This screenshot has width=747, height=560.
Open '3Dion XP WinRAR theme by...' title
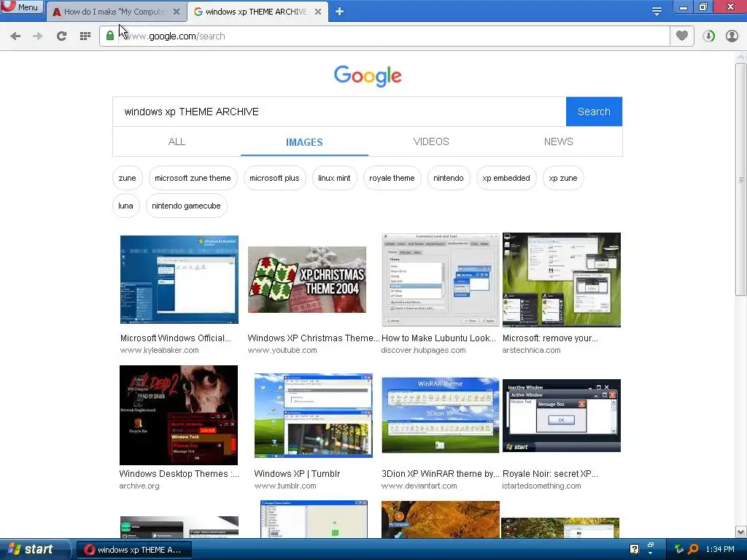[x=440, y=474]
